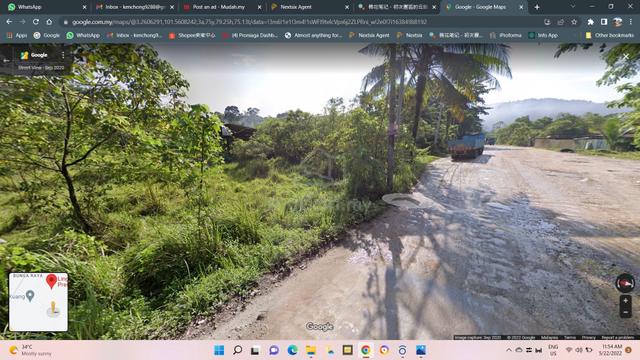Viewport: 640px width, 360px height.
Task: Zoom out on Street View
Action: point(625,312)
